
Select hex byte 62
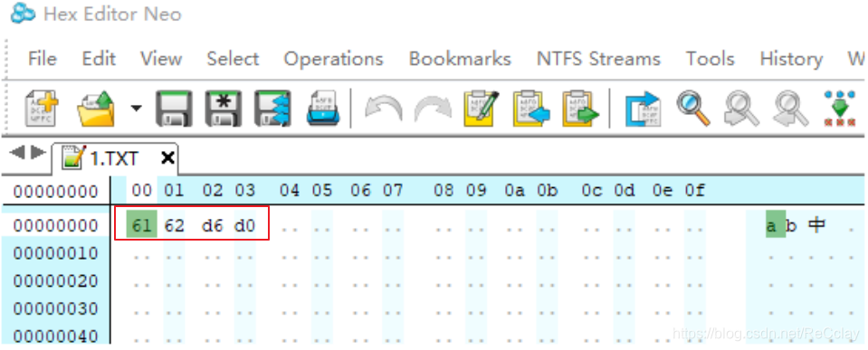(174, 225)
